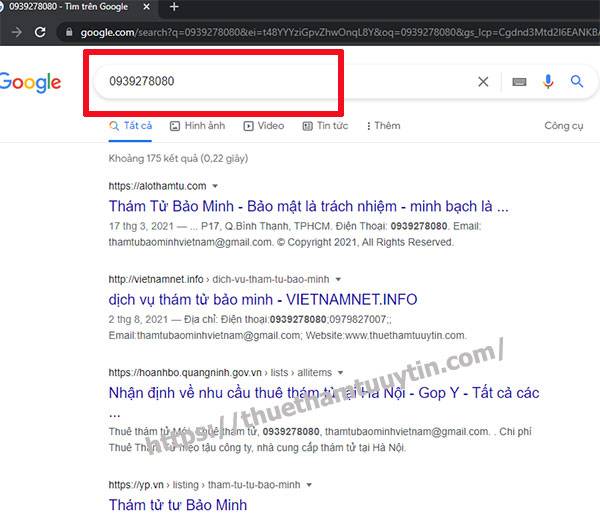600x516 pixels.
Task: Open Nhận định về nhu cầu thuê result
Action: [x=324, y=393]
